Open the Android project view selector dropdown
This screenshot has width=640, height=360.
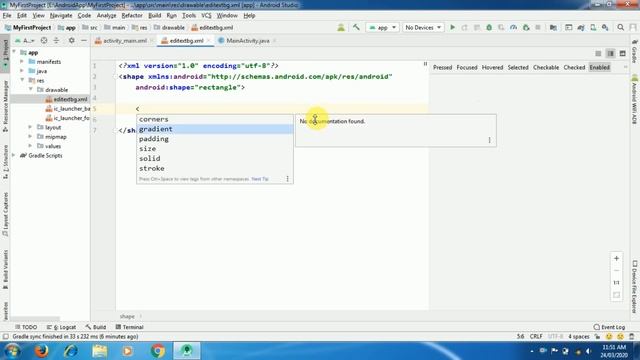click(25, 40)
